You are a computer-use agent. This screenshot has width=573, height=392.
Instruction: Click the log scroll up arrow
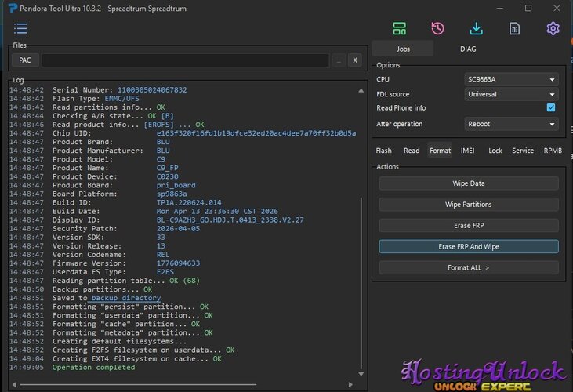point(361,90)
